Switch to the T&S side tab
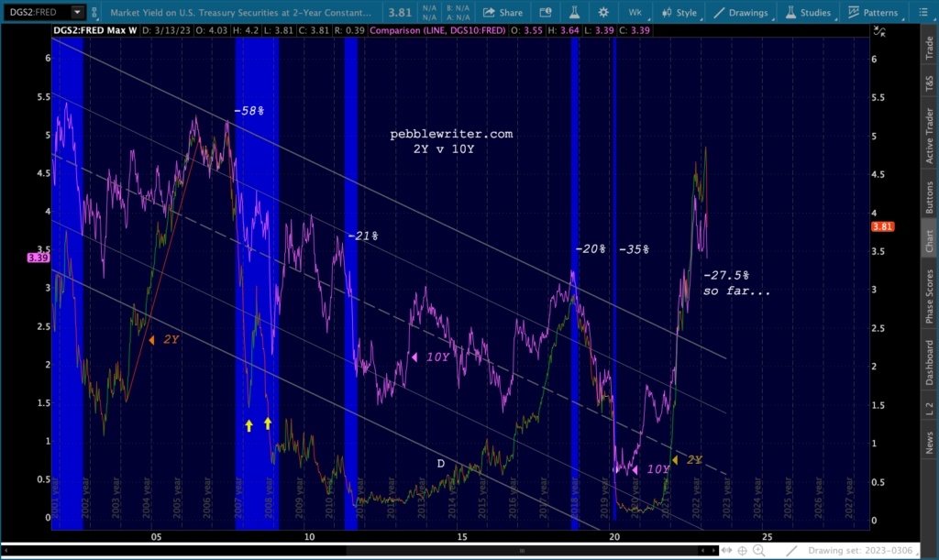 (x=930, y=83)
